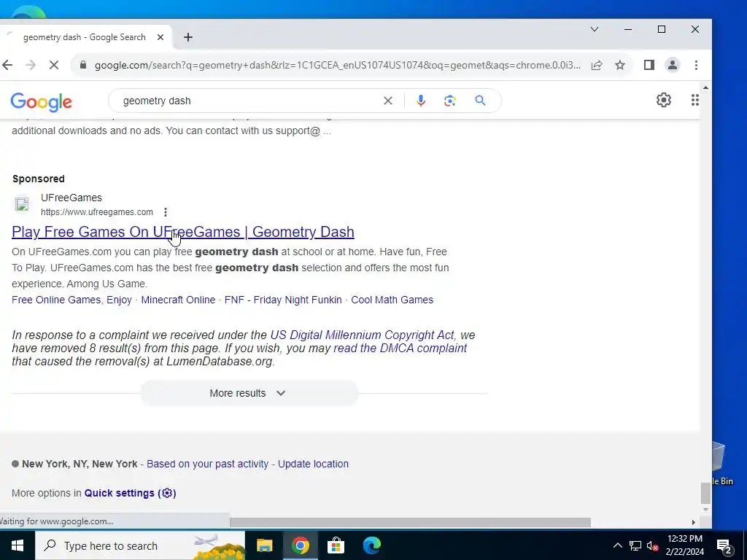Viewport: 747px width, 560px height.
Task: Open Free Online Games, Enjoy sitelink
Action: point(71,300)
